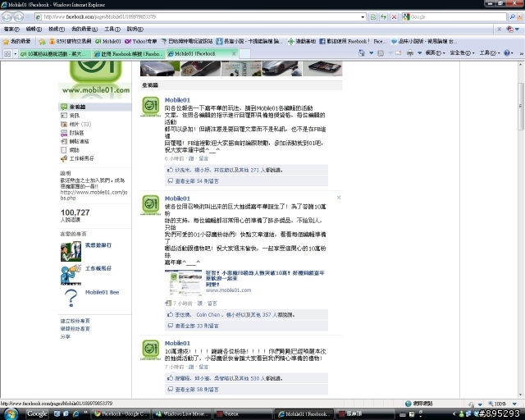Click thumbs-up icon on 271 likes row

[x=170, y=170]
